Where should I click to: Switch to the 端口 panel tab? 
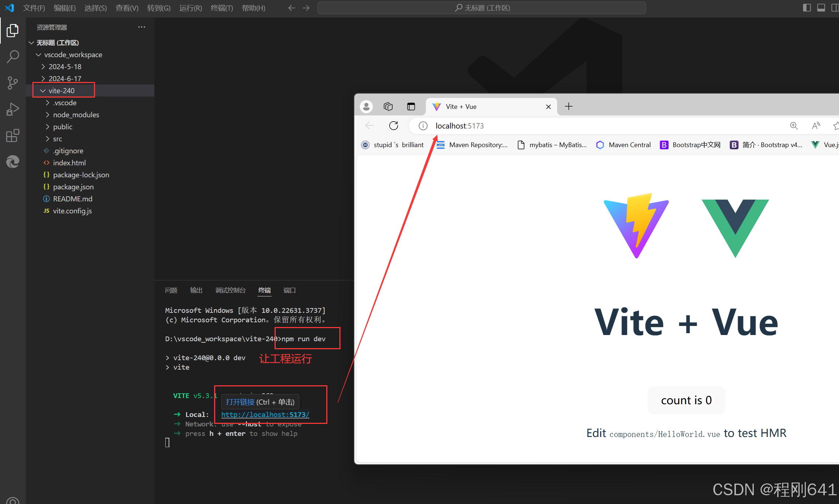(289, 290)
